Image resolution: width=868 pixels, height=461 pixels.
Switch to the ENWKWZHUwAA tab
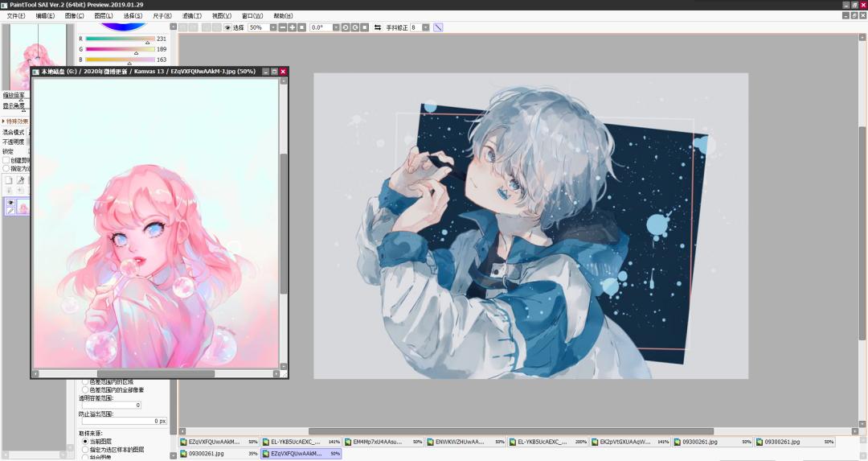466,442
